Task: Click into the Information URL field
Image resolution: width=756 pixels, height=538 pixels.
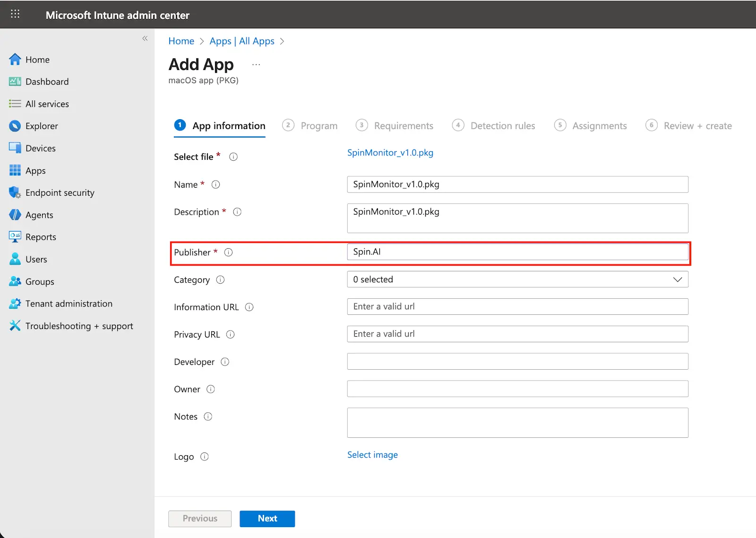Action: (517, 307)
